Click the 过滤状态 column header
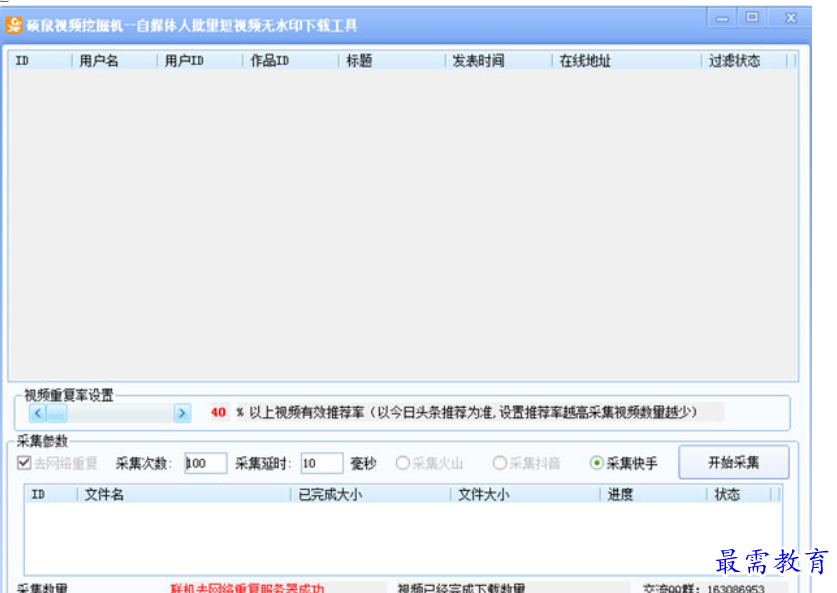This screenshot has height=593, width=837. pos(745,61)
